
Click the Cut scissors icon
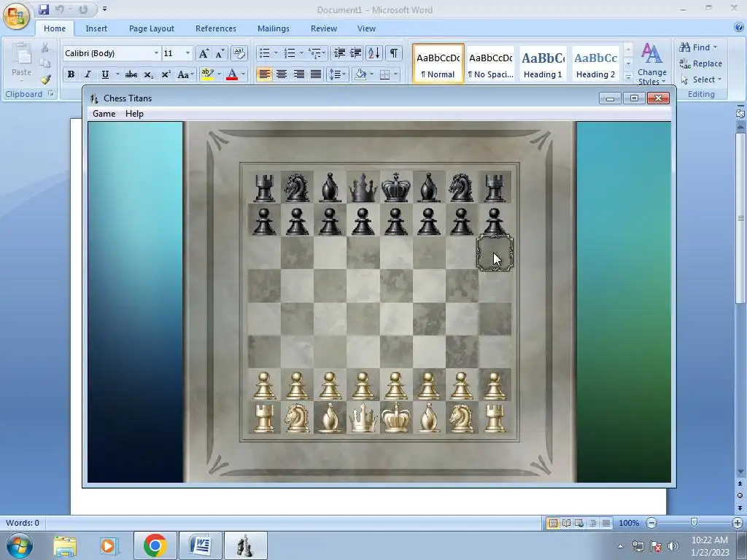45,47
